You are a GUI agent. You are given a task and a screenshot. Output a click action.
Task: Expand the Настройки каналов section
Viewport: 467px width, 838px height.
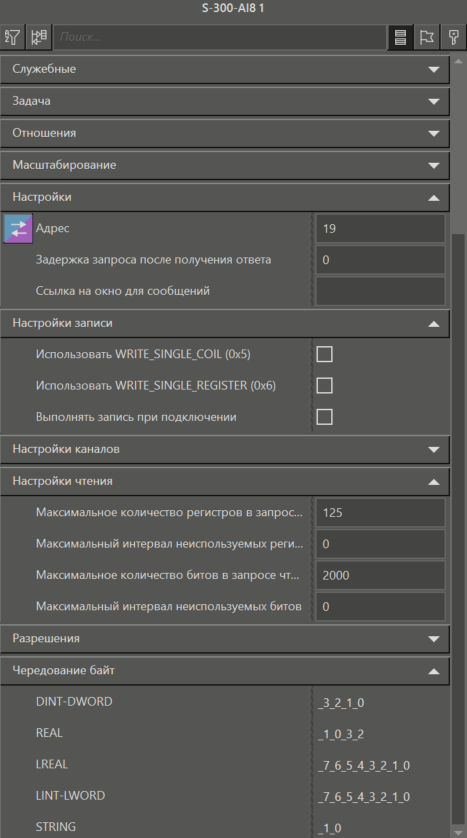point(224,449)
